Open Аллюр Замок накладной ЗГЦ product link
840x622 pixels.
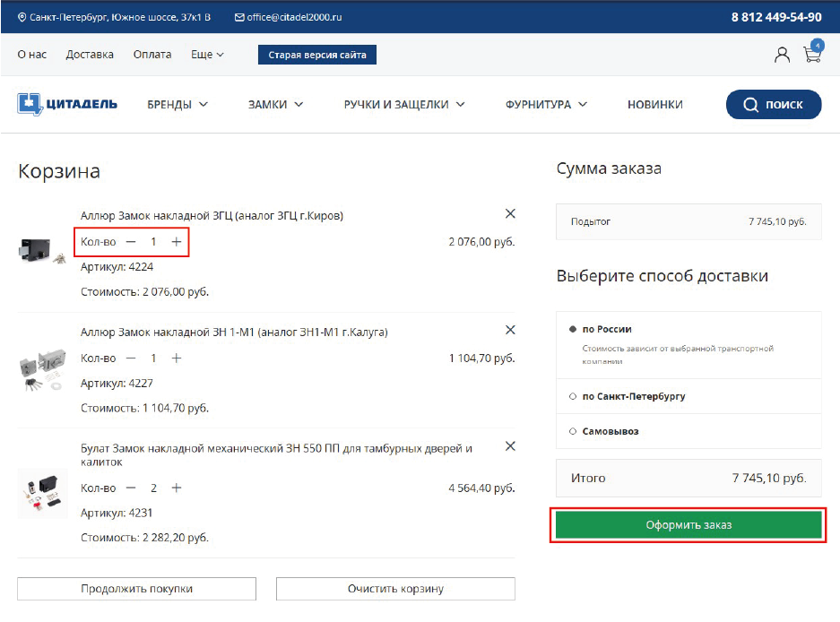click(x=212, y=216)
